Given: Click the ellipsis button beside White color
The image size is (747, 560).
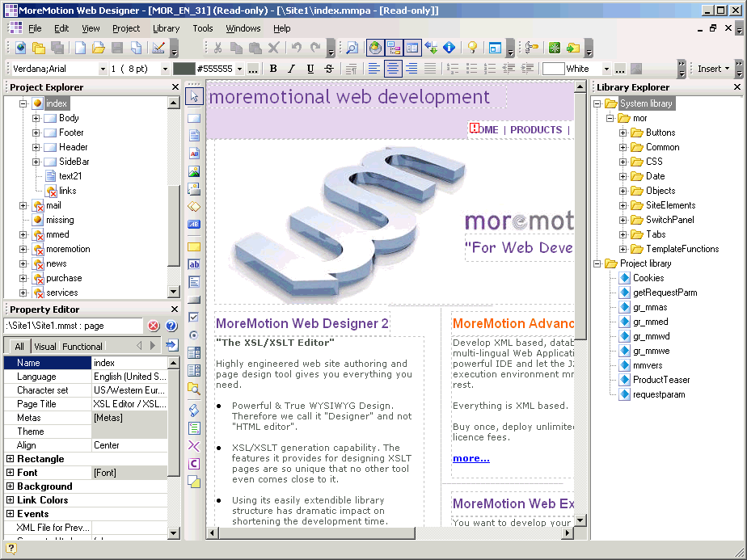Looking at the screenshot, I should click(619, 69).
